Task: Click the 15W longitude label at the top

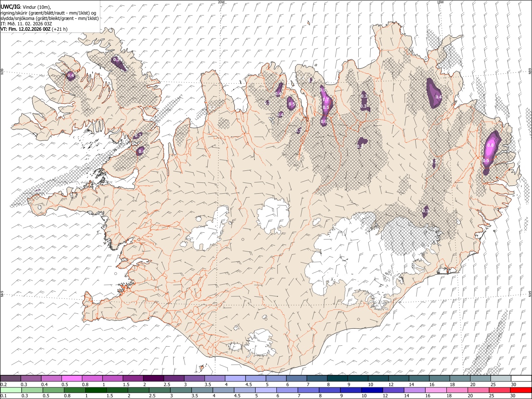Action: [441, 2]
